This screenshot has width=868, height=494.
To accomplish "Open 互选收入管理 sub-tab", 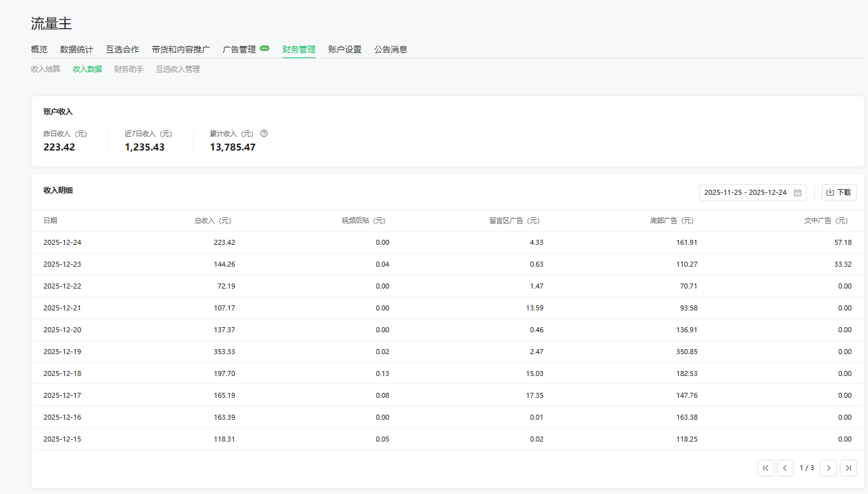I will tap(178, 69).
